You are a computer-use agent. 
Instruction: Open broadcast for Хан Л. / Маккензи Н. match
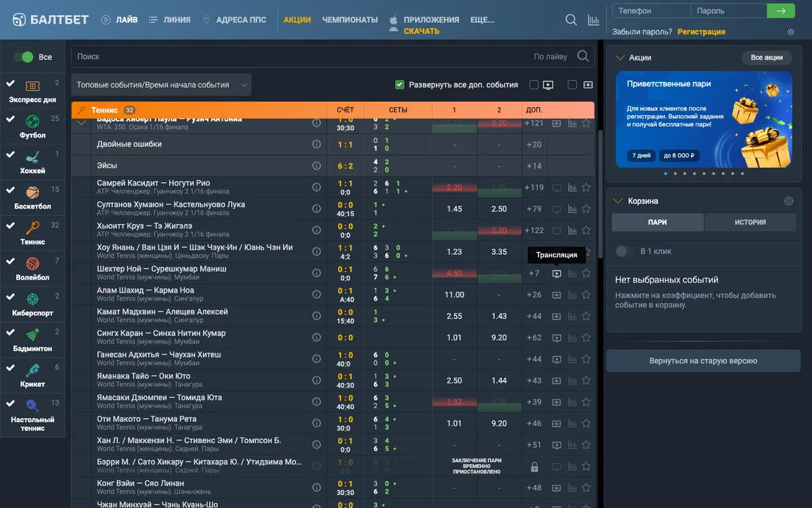(557, 445)
